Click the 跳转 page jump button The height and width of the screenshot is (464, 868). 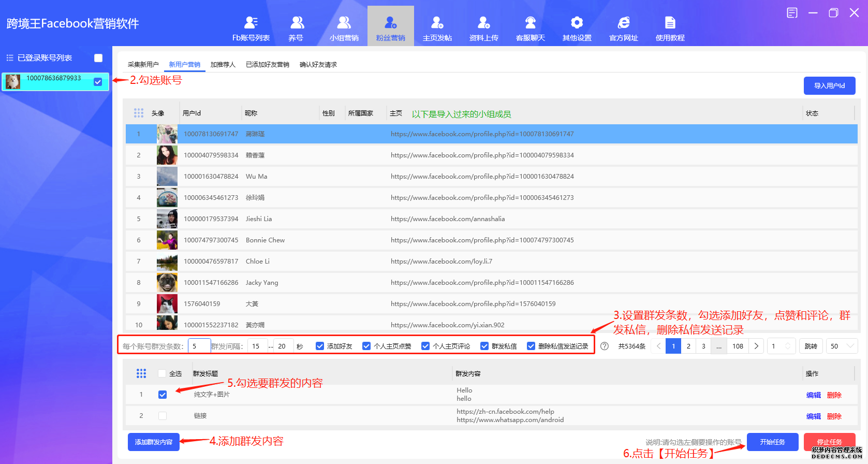point(811,346)
